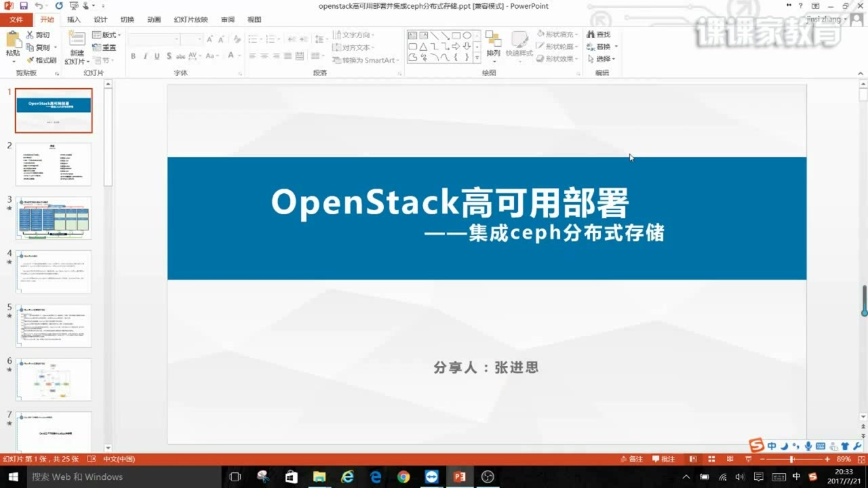868x488 pixels.
Task: Click the Reset (重置) slide button
Action: [x=104, y=47]
